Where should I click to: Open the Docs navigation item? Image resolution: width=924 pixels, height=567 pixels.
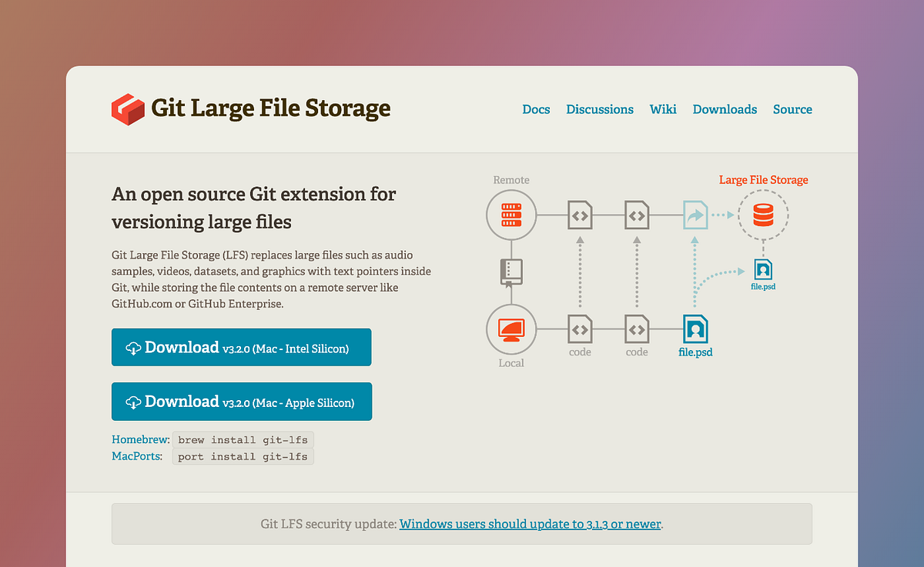(536, 109)
